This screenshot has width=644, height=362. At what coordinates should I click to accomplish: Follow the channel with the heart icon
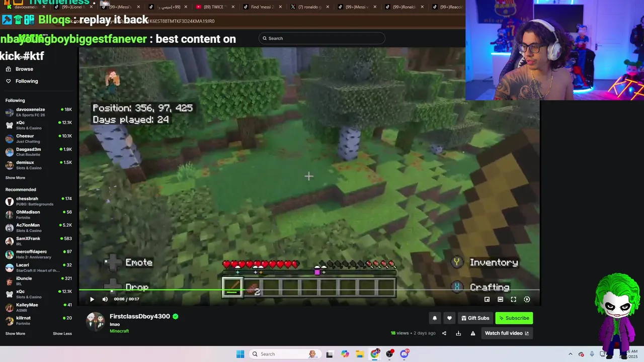coord(449,318)
